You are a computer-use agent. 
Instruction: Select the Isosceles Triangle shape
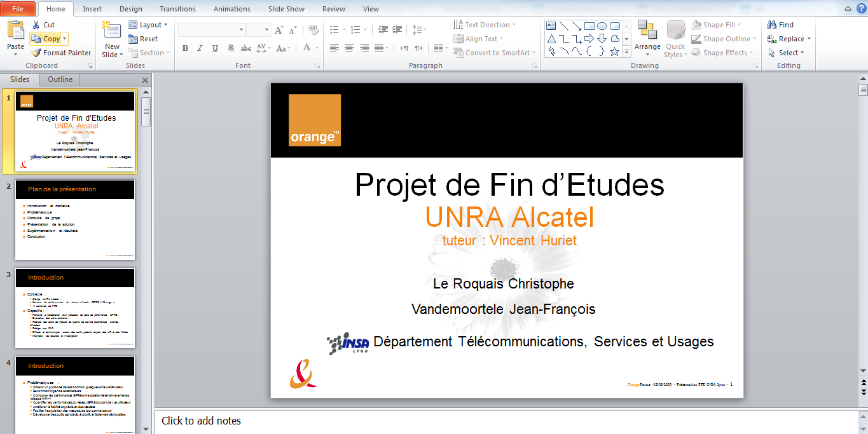coord(551,39)
